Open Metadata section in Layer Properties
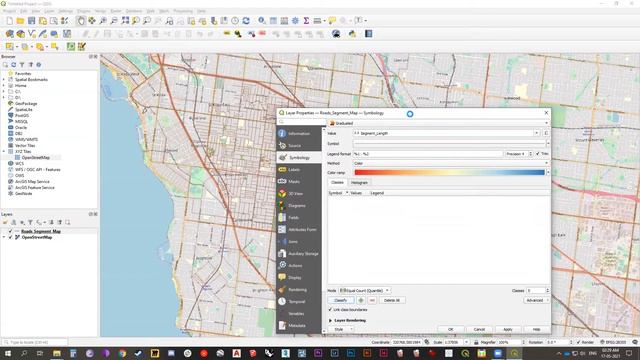Viewport: 640px width, 360px height. tap(299, 325)
